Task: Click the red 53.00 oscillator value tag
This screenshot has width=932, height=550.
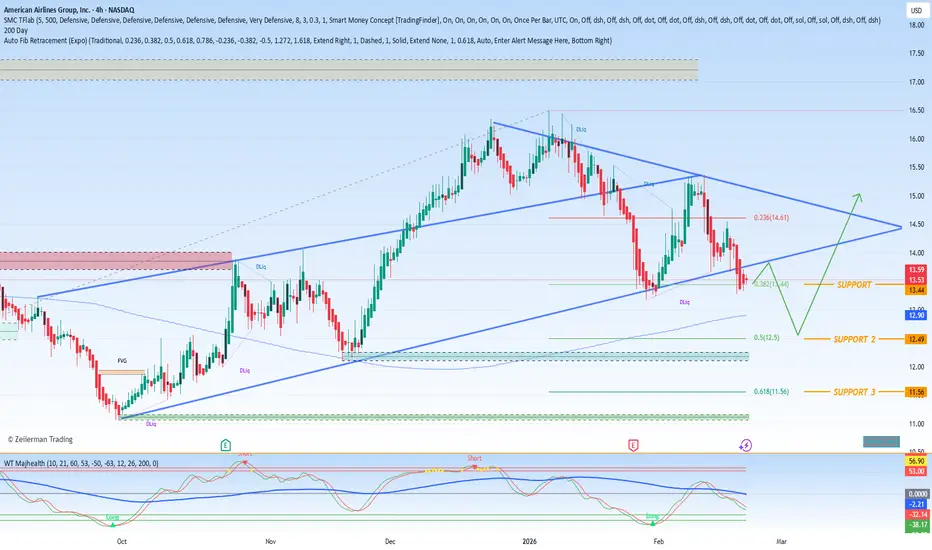Action: pyautogui.click(x=916, y=471)
